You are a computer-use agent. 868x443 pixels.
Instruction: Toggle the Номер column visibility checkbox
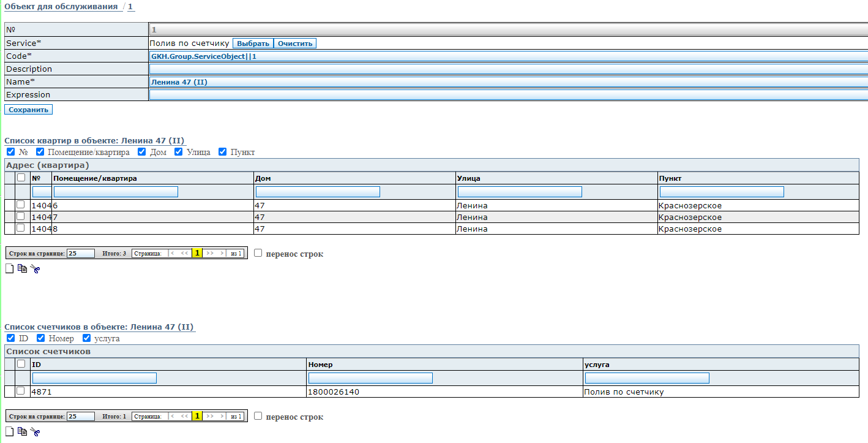click(41, 338)
